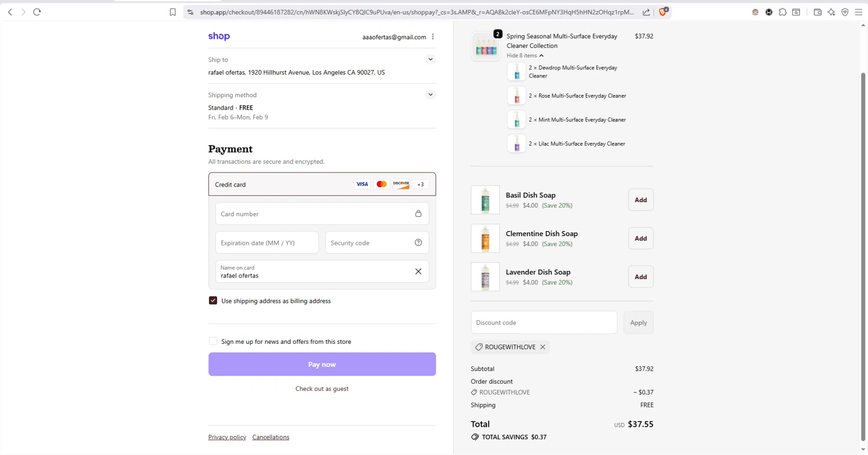Open the browser hamburger menu

[x=859, y=12]
